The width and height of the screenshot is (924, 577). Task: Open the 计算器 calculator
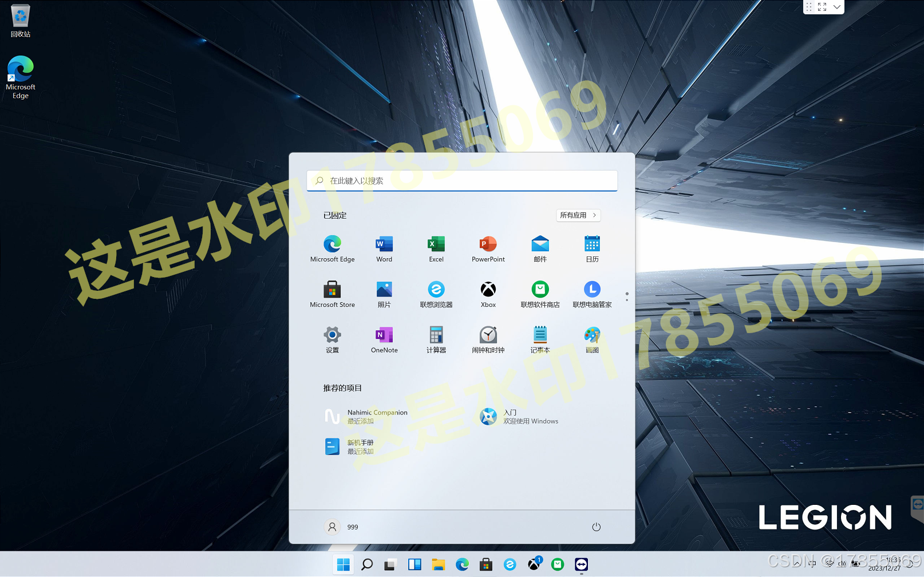point(436,339)
